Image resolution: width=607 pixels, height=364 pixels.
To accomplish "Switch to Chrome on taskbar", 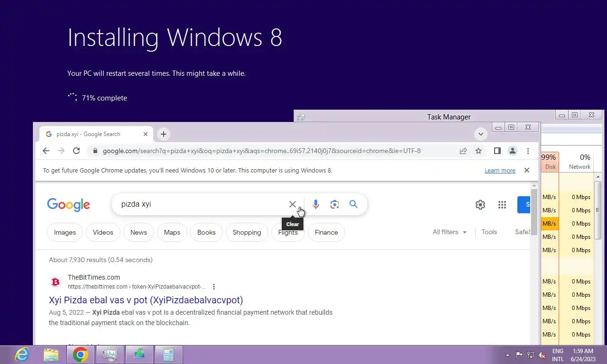I will (x=81, y=355).
